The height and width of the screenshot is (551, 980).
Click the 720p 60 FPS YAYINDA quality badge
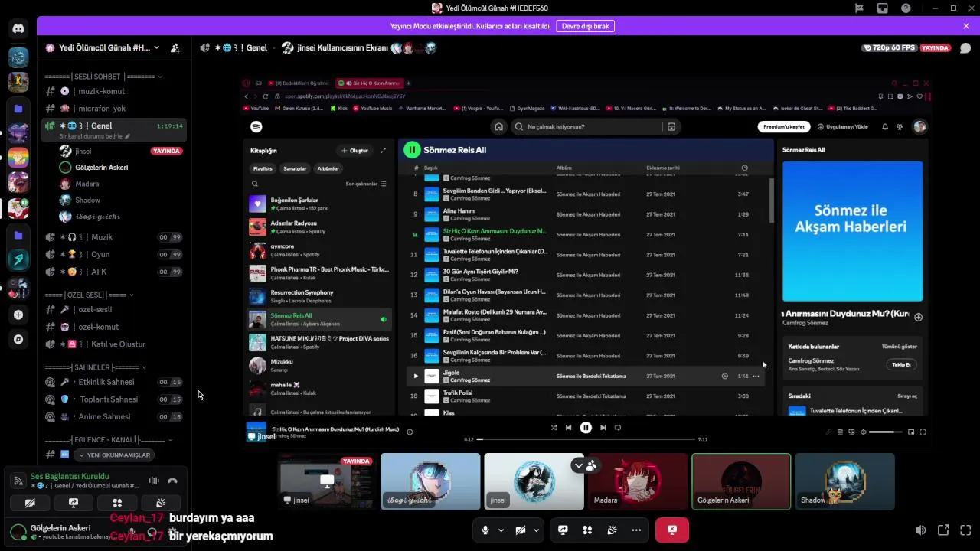[907, 47]
